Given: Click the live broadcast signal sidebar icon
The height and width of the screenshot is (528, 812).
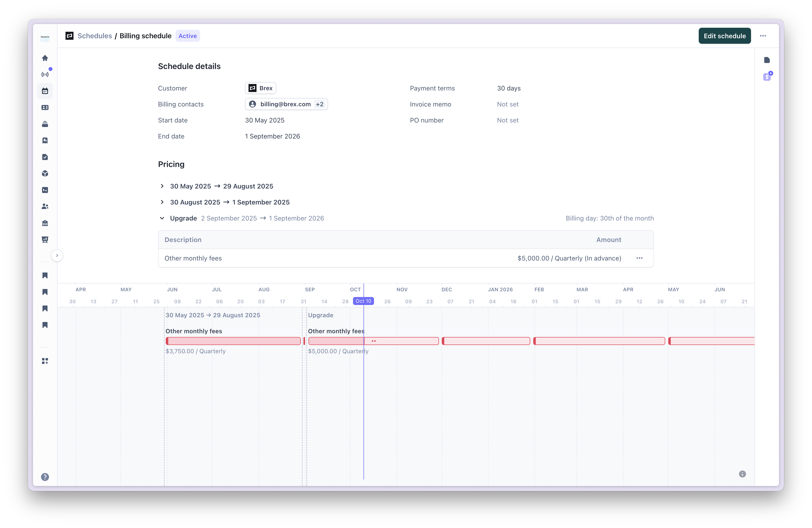Looking at the screenshot, I should [45, 74].
